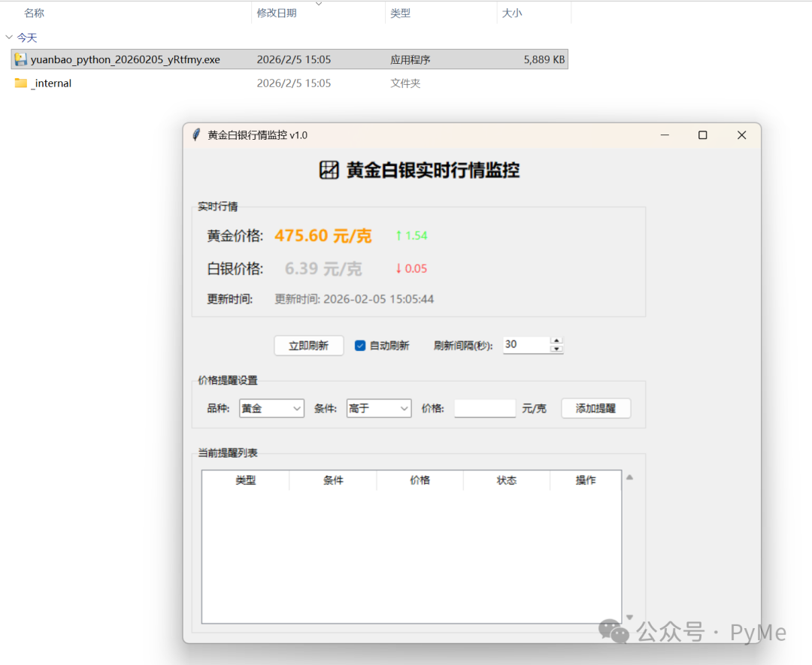Minimize the 黄金白银行情监控 window
812x665 pixels.
click(x=665, y=135)
